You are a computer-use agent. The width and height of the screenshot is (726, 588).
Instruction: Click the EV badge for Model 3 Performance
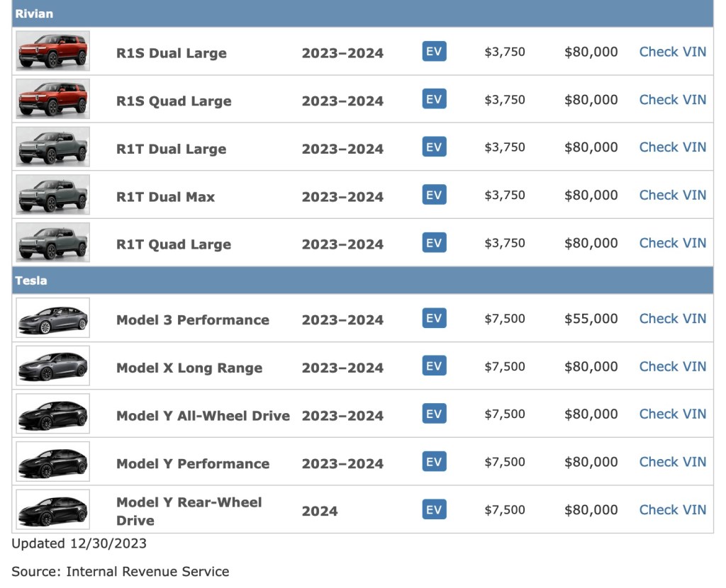pyautogui.click(x=434, y=319)
